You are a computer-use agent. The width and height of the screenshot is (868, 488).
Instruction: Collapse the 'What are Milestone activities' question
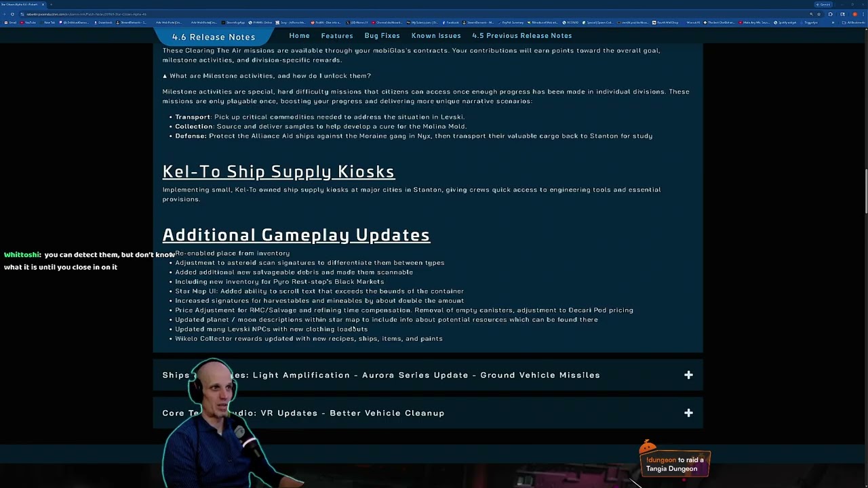(x=267, y=76)
